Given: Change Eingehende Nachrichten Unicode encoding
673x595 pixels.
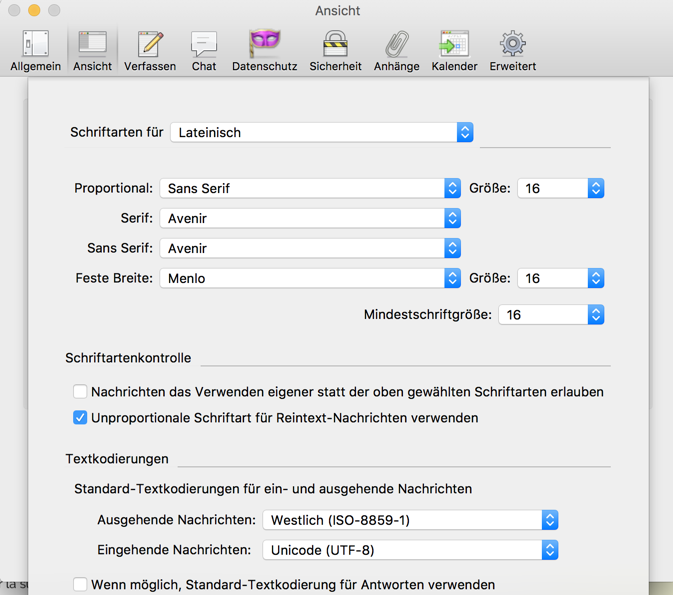Looking at the screenshot, I should (410, 550).
